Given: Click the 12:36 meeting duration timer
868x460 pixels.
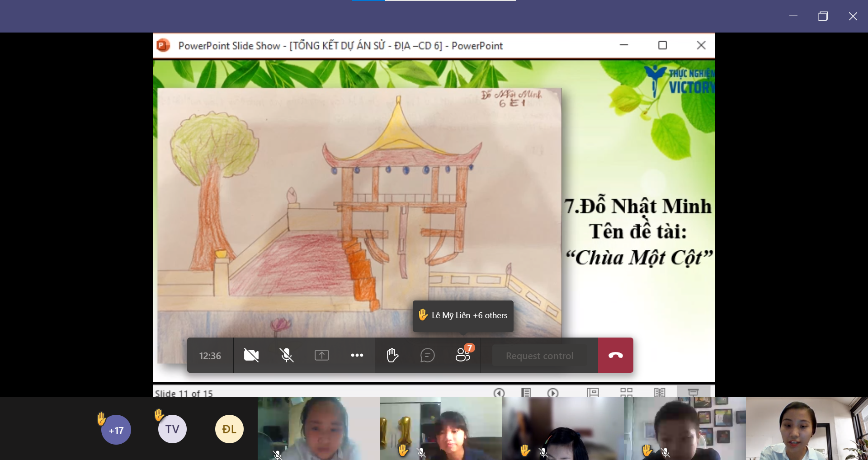Looking at the screenshot, I should point(210,356).
